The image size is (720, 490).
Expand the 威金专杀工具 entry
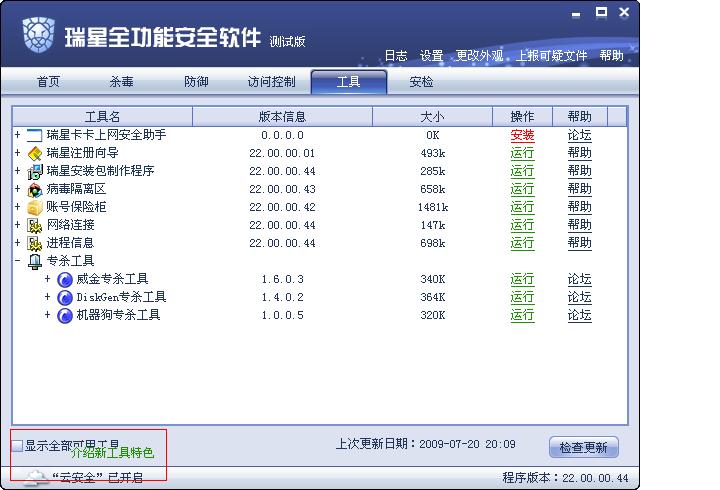[47, 278]
